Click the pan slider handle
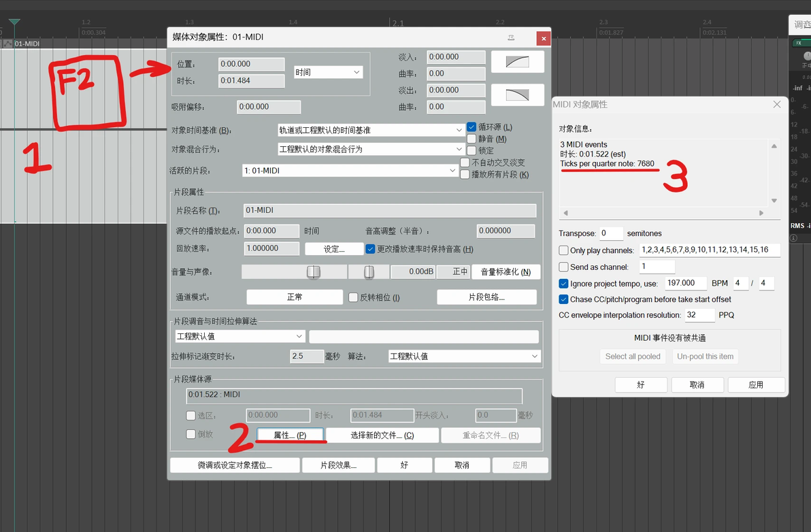This screenshot has height=532, width=811. point(369,272)
